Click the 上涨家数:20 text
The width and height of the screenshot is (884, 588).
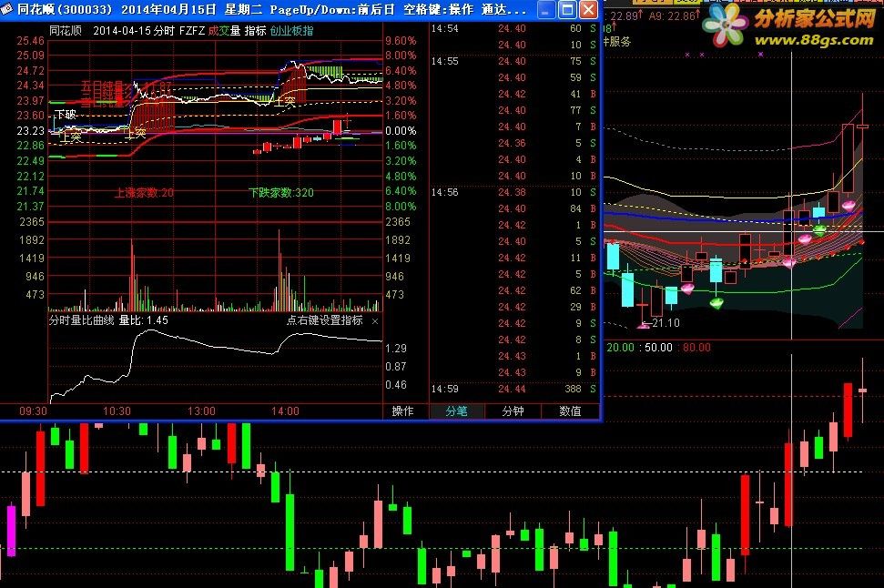144,192
